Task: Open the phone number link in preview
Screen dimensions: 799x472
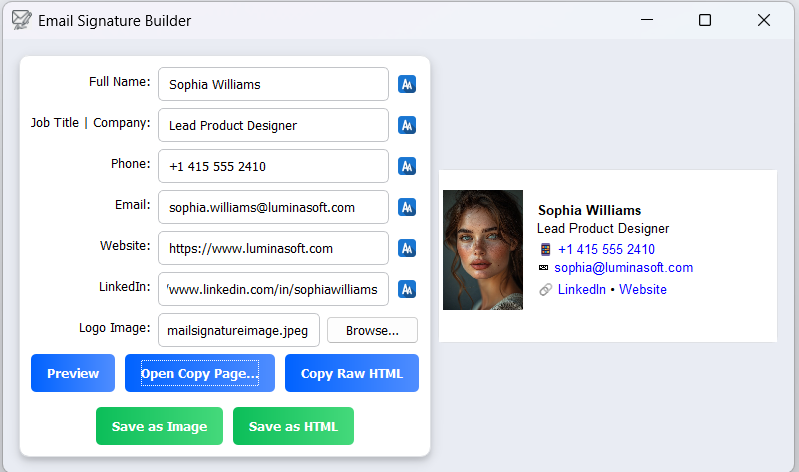Action: tap(606, 249)
